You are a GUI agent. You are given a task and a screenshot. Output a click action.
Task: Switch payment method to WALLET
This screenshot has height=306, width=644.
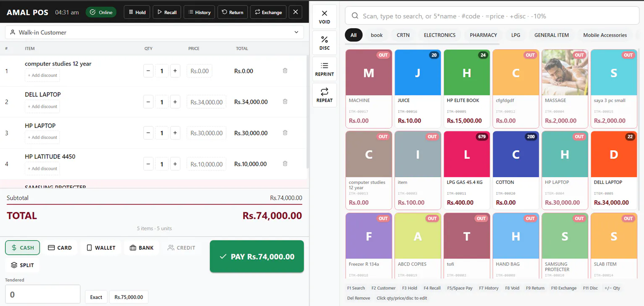101,248
